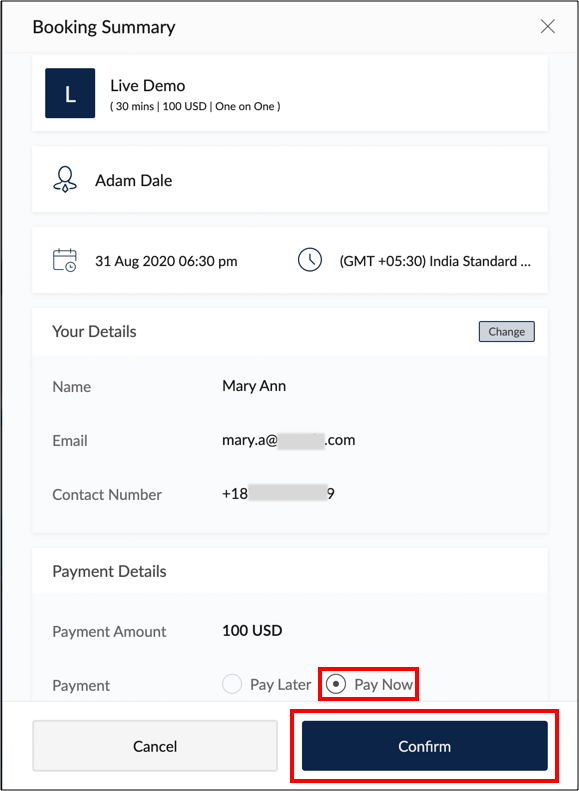Click Change to edit your details

pos(506,331)
